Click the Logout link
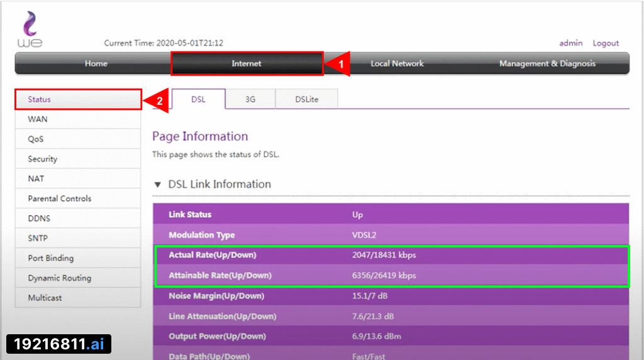644x360 pixels. [606, 43]
